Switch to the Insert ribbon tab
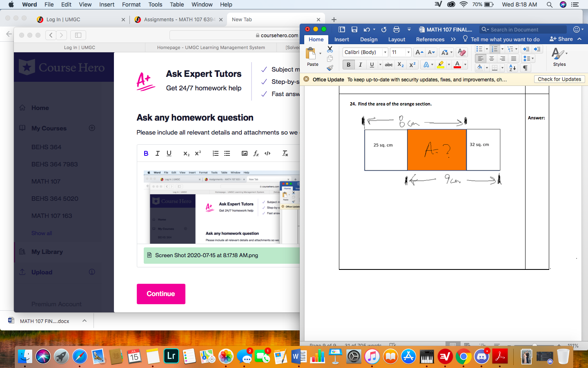The width and height of the screenshot is (588, 368). tap(342, 39)
